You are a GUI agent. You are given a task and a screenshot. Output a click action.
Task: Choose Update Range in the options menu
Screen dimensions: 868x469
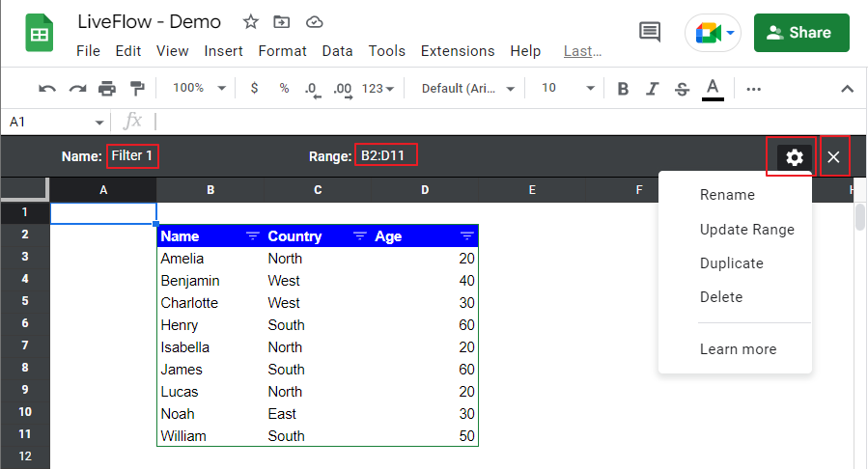point(747,230)
